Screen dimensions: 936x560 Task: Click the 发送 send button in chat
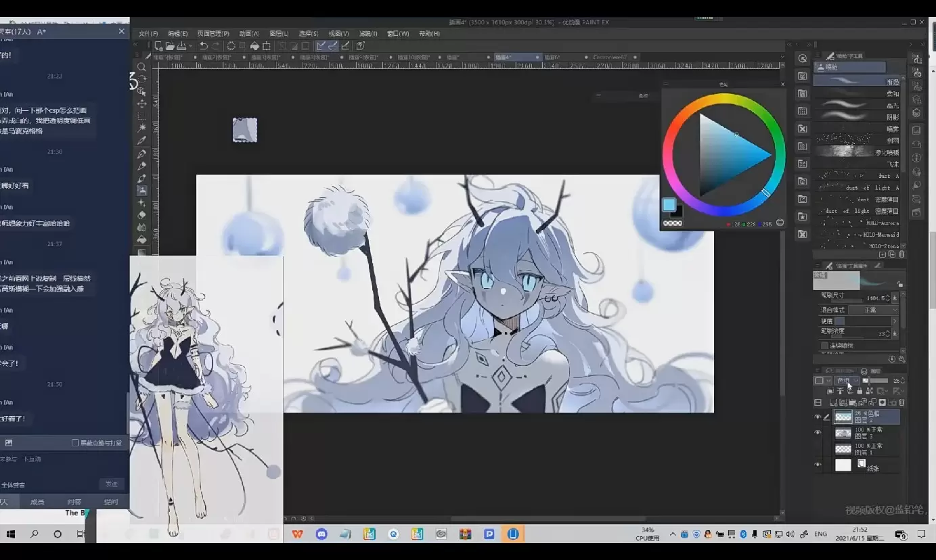coord(112,484)
